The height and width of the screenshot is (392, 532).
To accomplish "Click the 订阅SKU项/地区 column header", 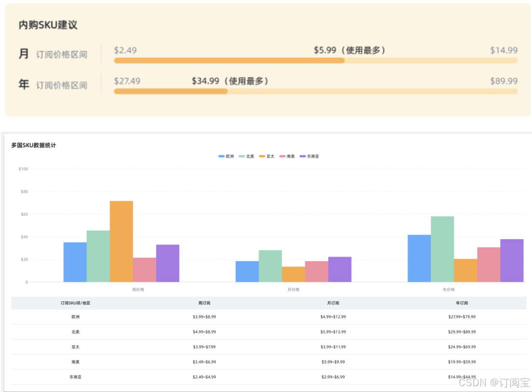I will click(x=75, y=303).
